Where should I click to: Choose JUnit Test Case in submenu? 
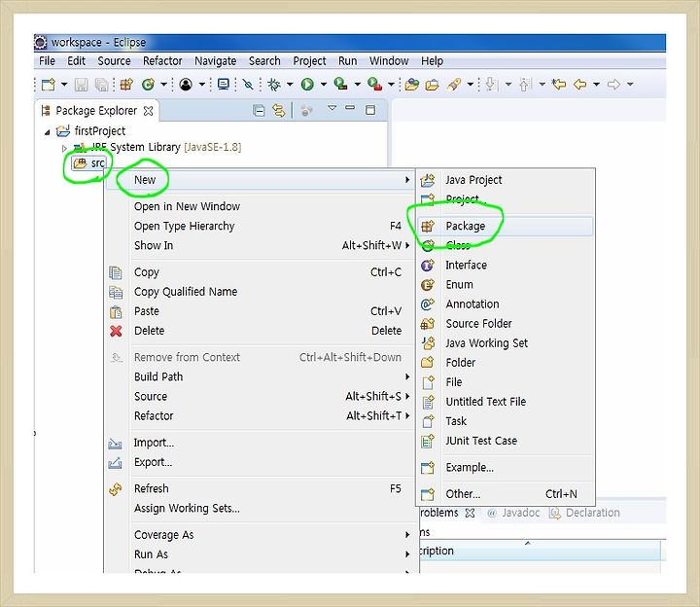point(506,442)
